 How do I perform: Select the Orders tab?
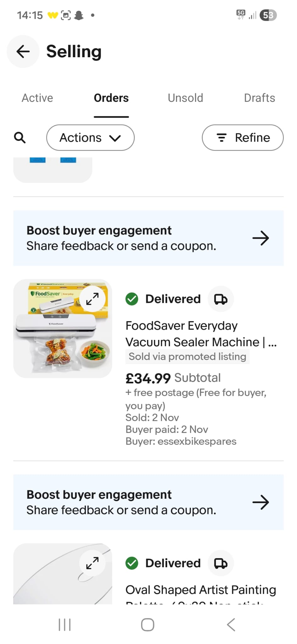[x=111, y=98]
